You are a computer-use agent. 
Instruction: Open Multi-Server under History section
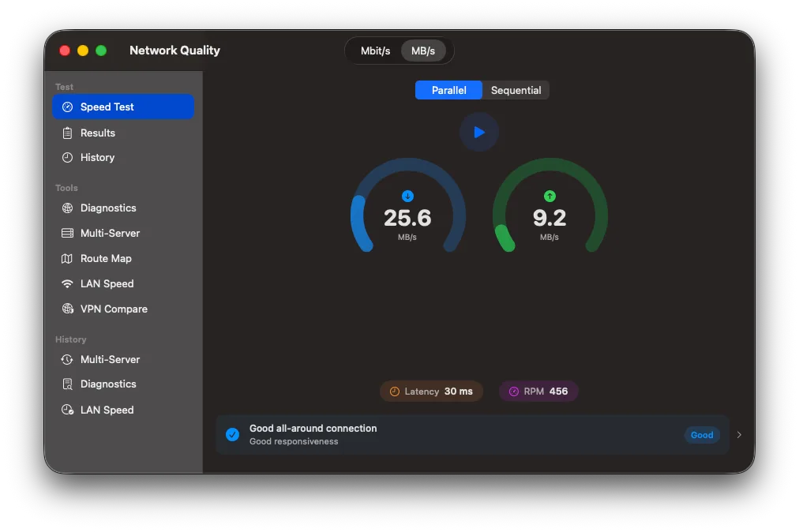pos(123,359)
